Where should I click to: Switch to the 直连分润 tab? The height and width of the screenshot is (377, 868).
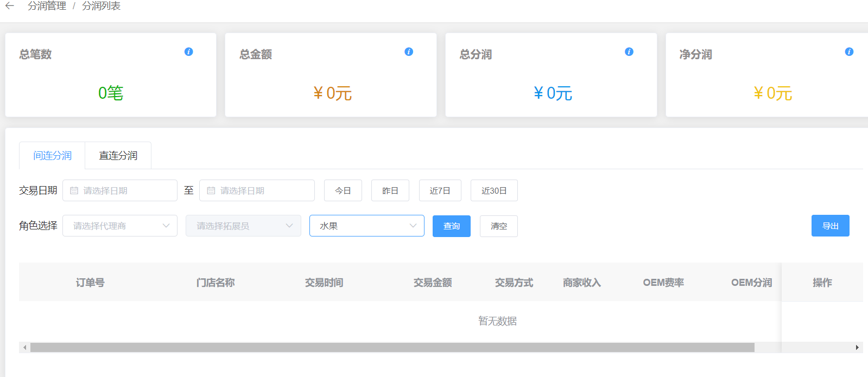pos(118,156)
